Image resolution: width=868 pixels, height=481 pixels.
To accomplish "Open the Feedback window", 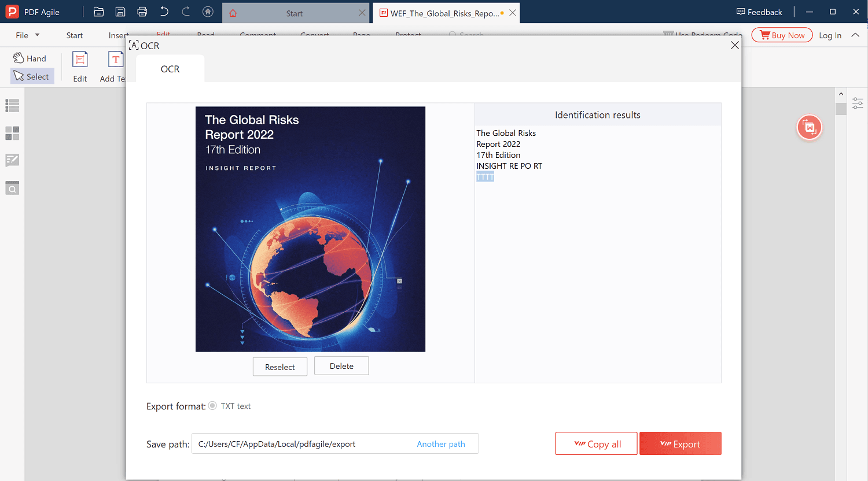I will [759, 12].
